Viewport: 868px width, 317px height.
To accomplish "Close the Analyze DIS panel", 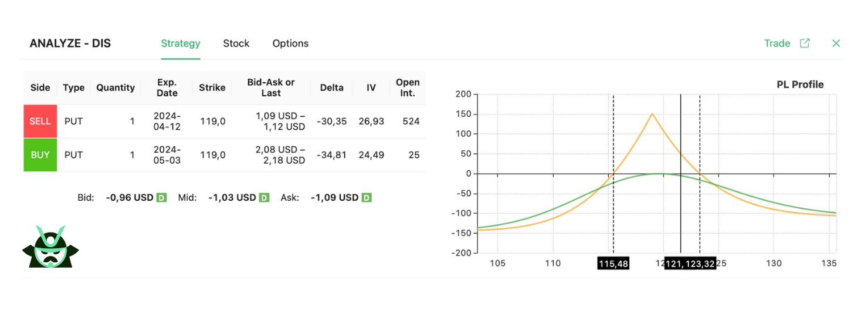I will point(836,43).
